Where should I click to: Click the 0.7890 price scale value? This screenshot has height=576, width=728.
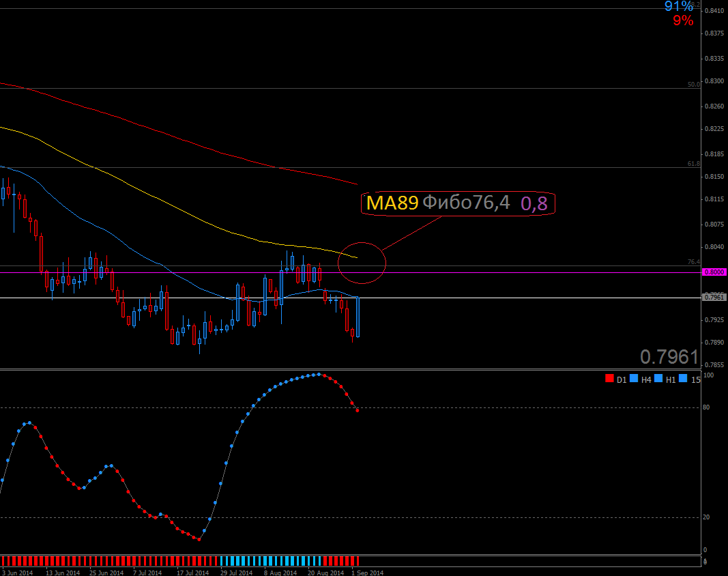point(714,343)
